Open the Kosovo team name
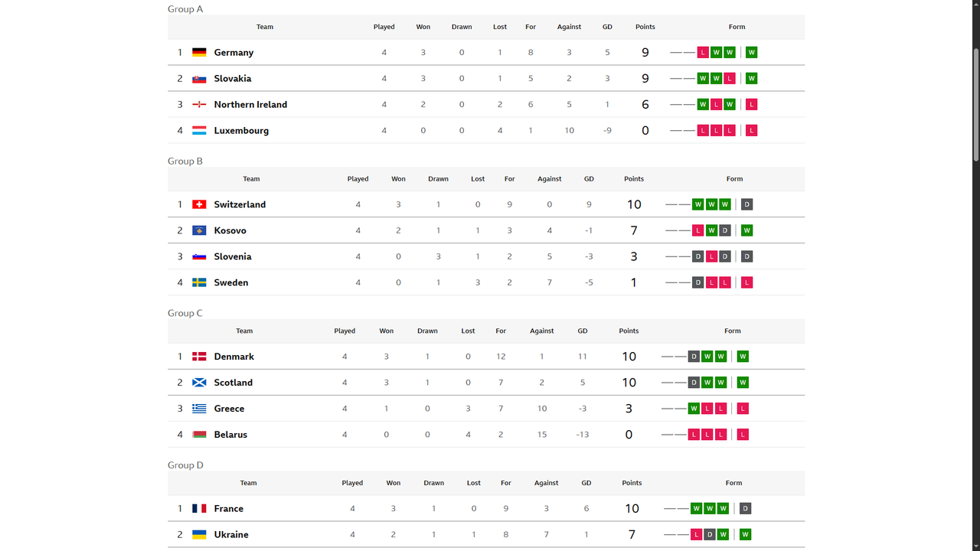 pyautogui.click(x=230, y=230)
